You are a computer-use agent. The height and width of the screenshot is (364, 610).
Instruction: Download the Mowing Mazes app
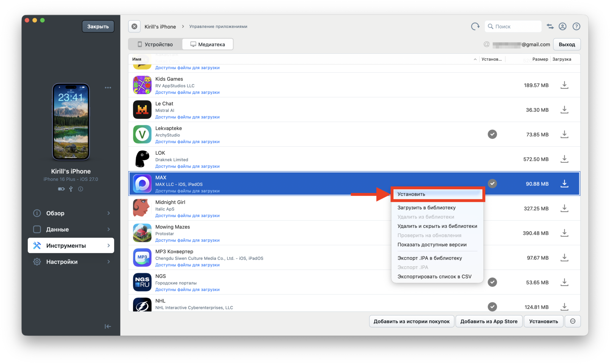[x=564, y=233]
